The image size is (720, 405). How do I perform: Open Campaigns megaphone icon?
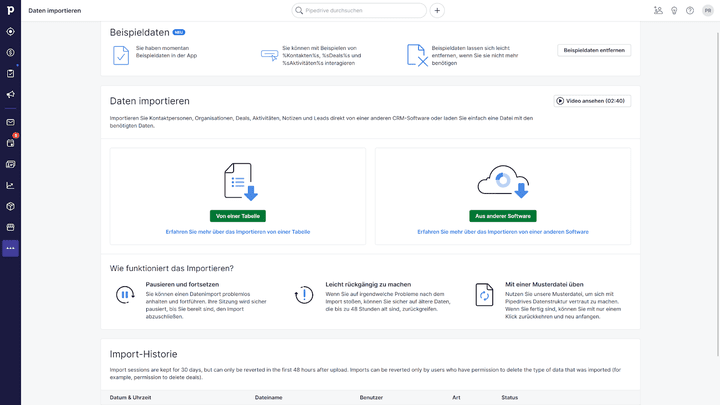[10, 95]
